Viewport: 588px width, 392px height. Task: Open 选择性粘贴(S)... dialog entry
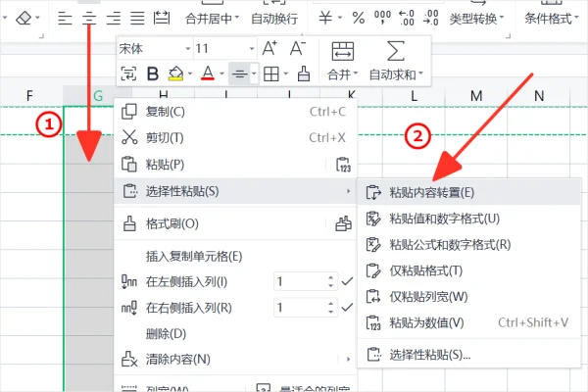point(468,355)
